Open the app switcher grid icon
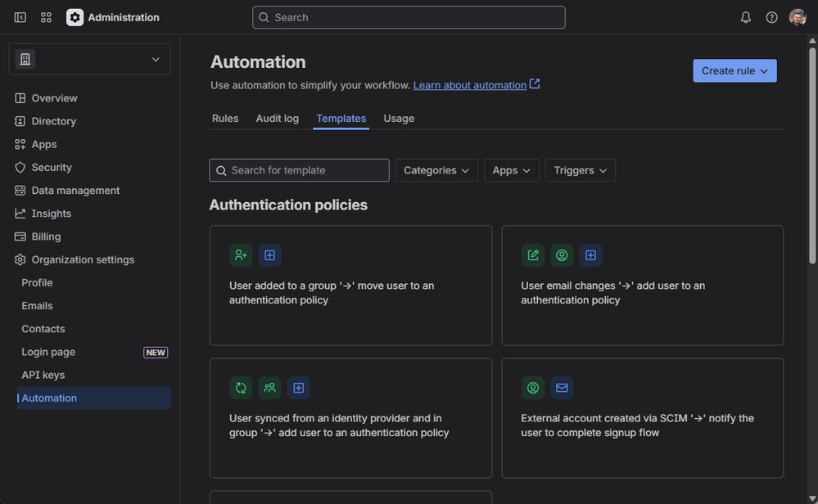The height and width of the screenshot is (504, 818). (x=46, y=17)
